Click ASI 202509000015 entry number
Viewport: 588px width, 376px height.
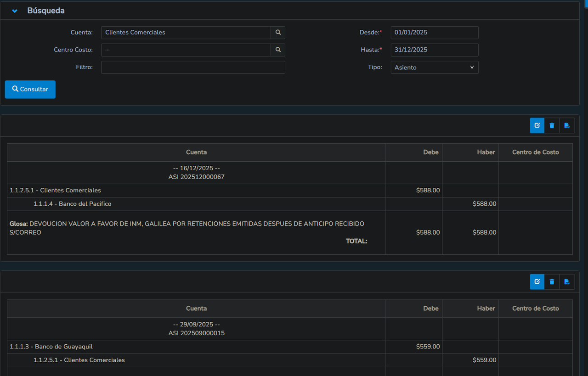coord(197,333)
